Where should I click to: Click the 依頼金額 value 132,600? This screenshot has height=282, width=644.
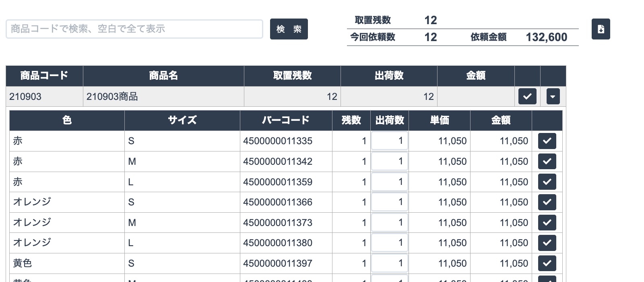click(x=546, y=37)
